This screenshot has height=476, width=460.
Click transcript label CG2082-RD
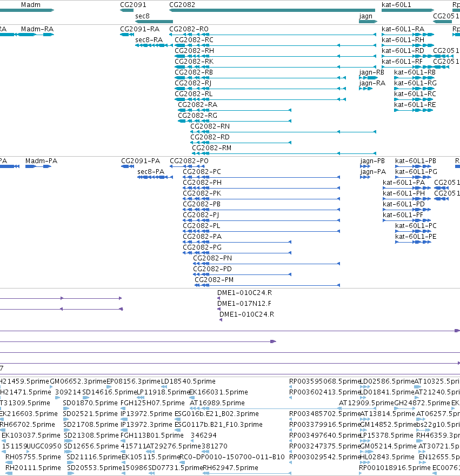coord(210,137)
